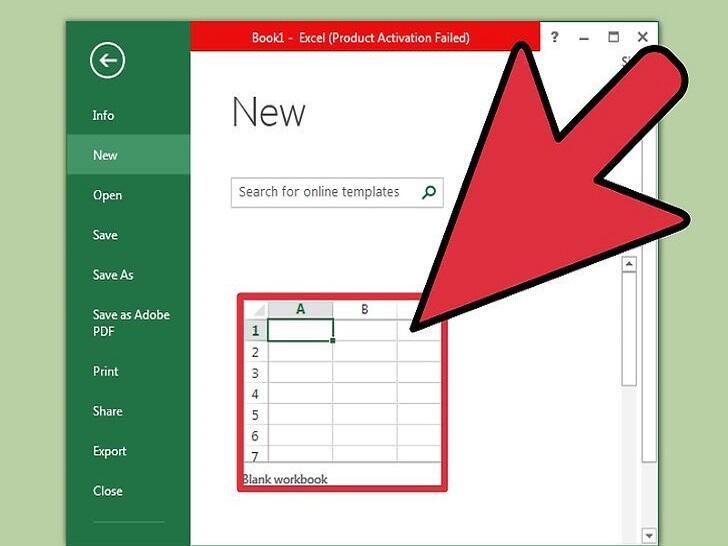Choose Save As option

click(x=113, y=275)
